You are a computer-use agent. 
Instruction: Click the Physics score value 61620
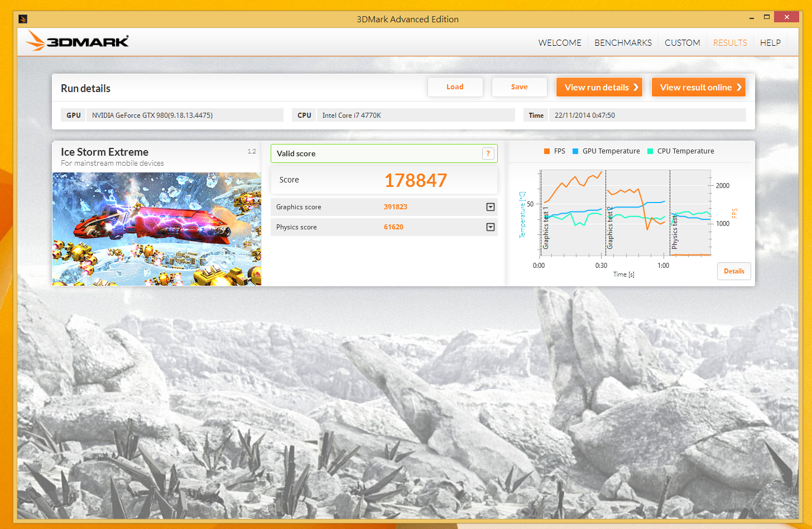pyautogui.click(x=393, y=227)
